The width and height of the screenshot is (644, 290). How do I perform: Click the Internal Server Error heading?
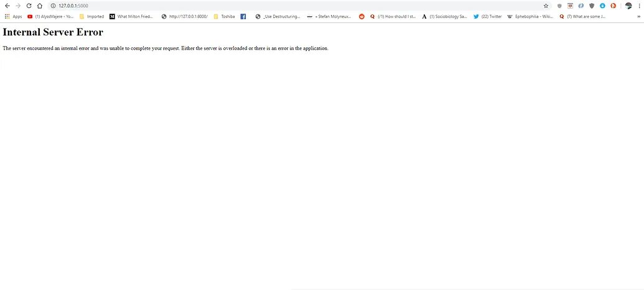coord(52,32)
